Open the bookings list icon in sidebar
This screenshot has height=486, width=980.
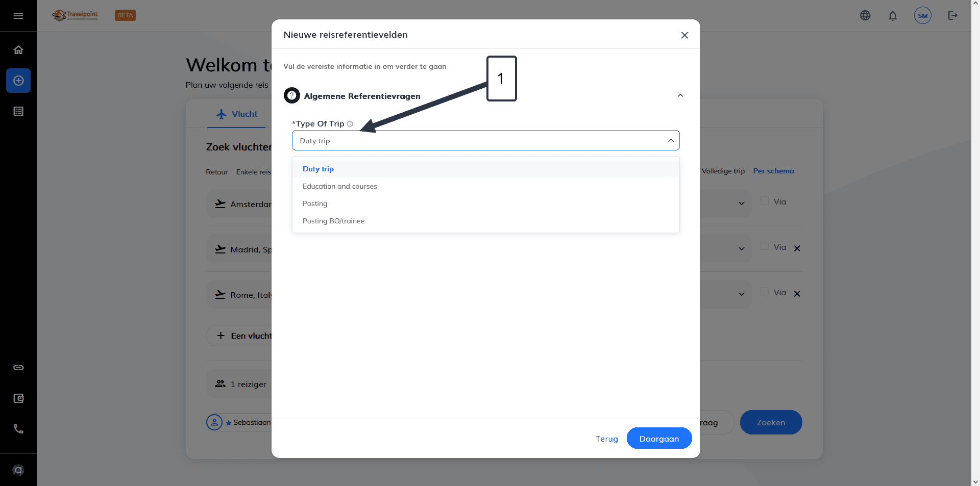(x=18, y=111)
